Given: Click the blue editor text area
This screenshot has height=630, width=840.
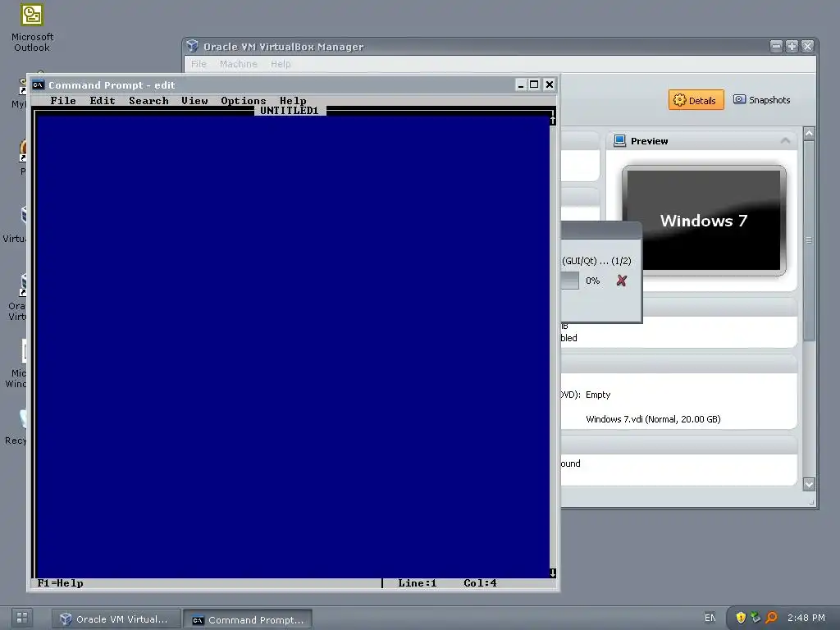Looking at the screenshot, I should coord(293,347).
